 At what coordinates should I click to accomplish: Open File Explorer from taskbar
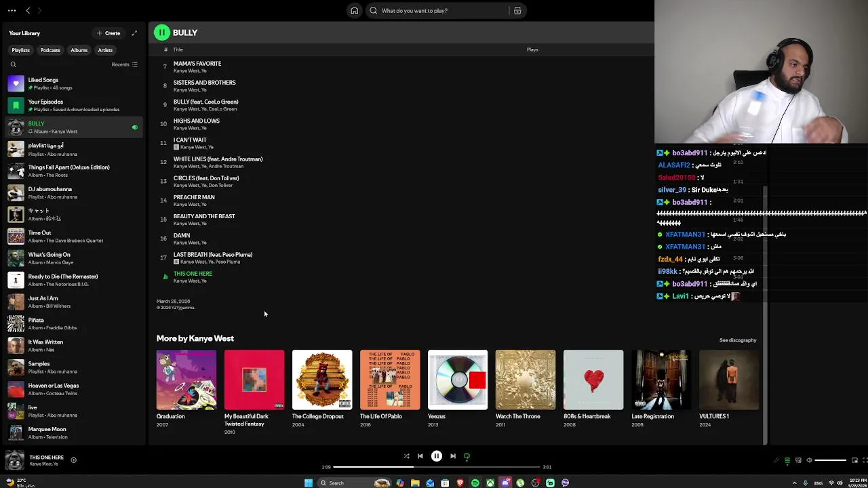(x=415, y=483)
